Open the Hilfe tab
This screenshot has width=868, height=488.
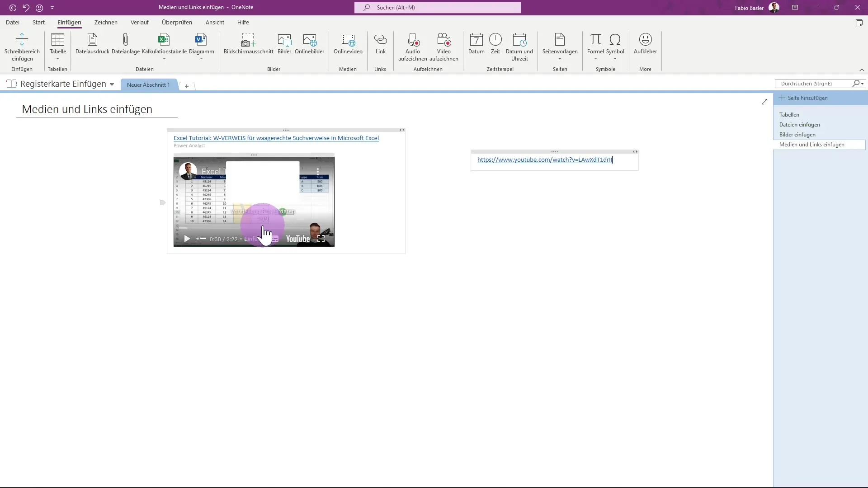tap(243, 22)
